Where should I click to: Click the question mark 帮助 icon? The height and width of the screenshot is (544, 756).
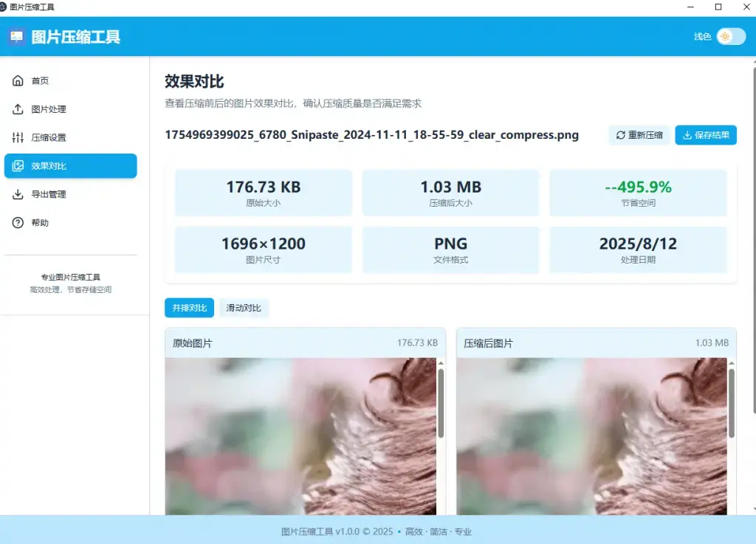[18, 223]
